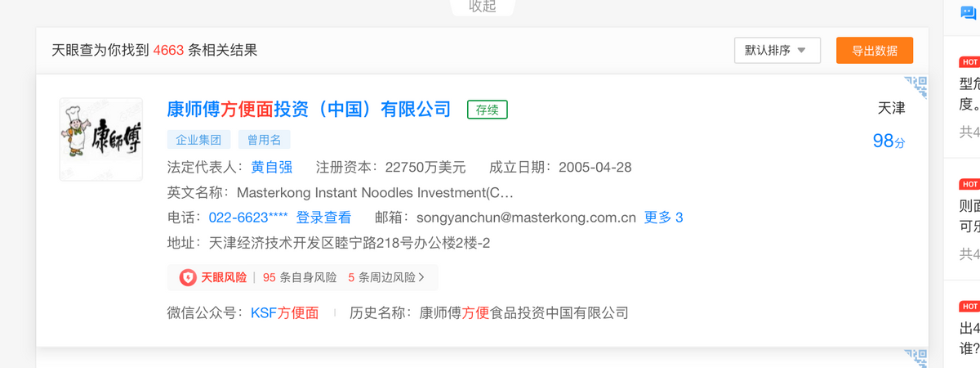Viewport: 980px width, 368px height.
Task: Click history name 康师傅方便食品投资中国有限公司
Action: point(523,312)
